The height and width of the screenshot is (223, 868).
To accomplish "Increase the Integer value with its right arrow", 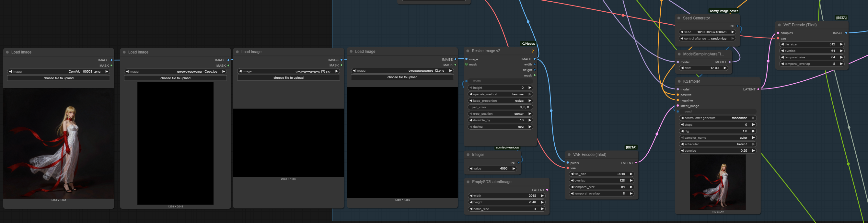I will click(514, 169).
